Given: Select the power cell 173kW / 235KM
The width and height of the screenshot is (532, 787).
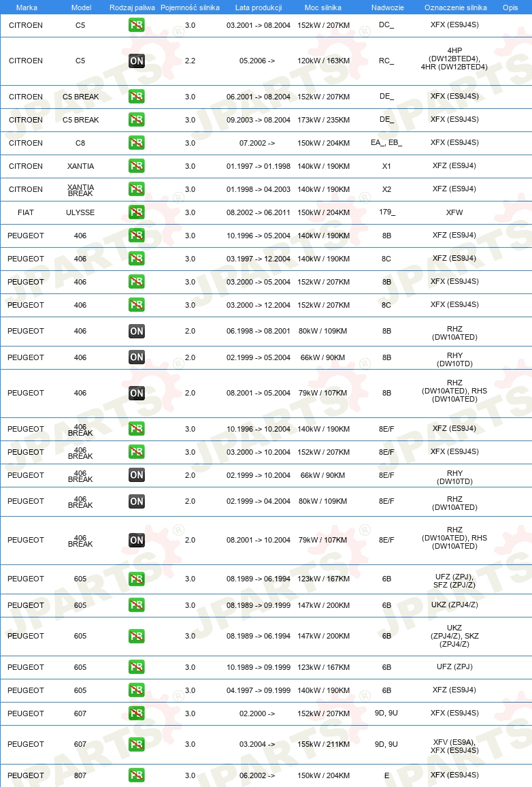Looking at the screenshot, I should click(323, 120).
